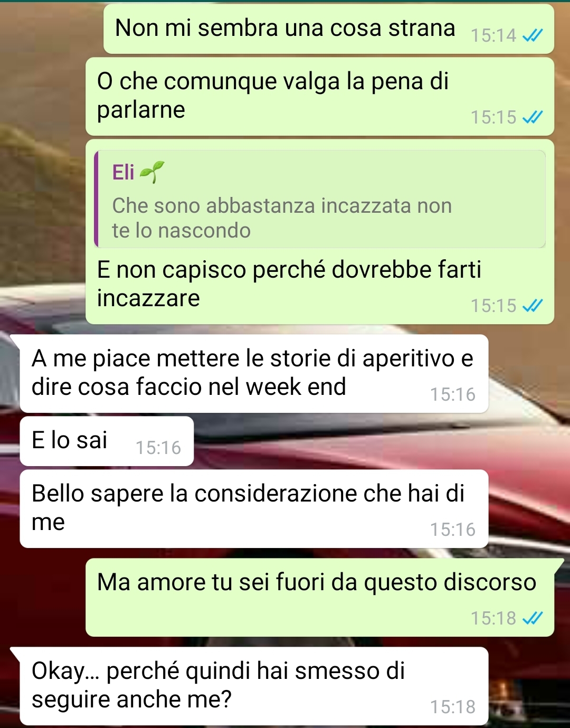Select message 'Bello sapere la considerazione'
The image size is (570, 728).
click(254, 509)
